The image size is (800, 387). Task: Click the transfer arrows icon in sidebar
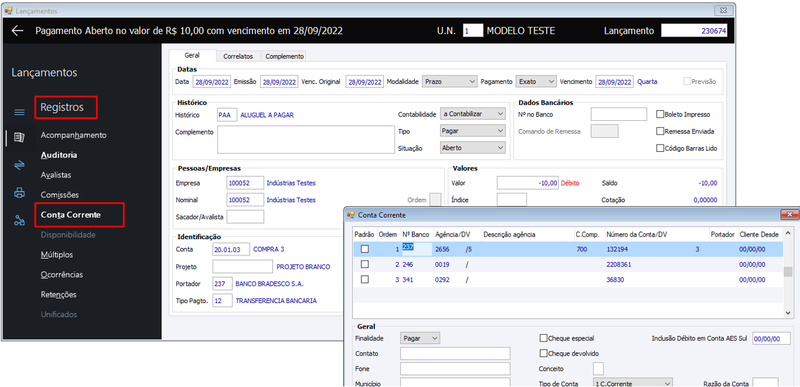tap(19, 165)
